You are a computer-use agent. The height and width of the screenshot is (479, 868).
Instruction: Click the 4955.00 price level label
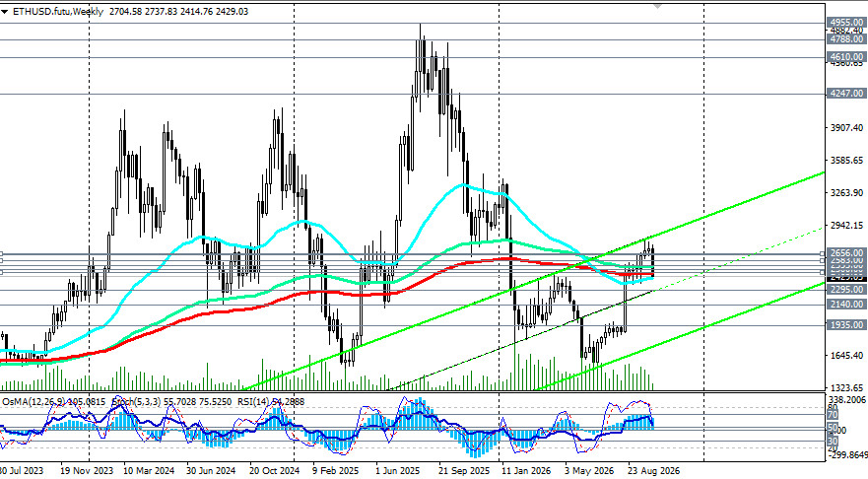click(846, 23)
